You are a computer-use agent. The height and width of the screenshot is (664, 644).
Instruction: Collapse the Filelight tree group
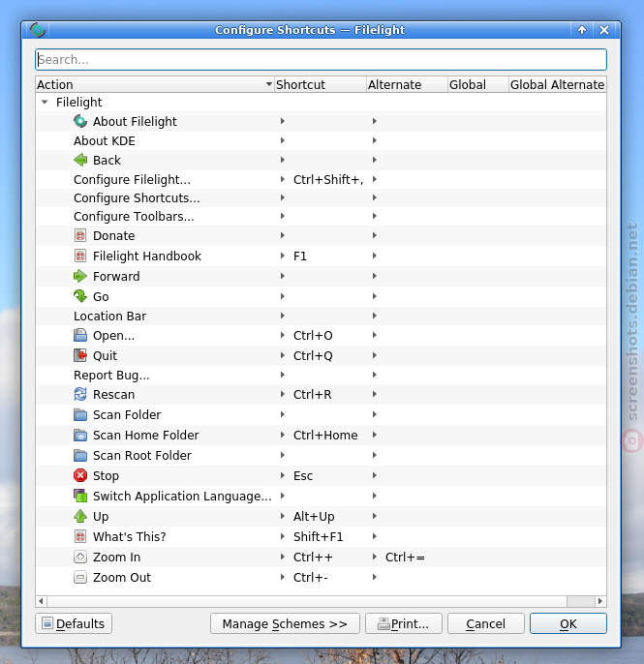tap(45, 102)
